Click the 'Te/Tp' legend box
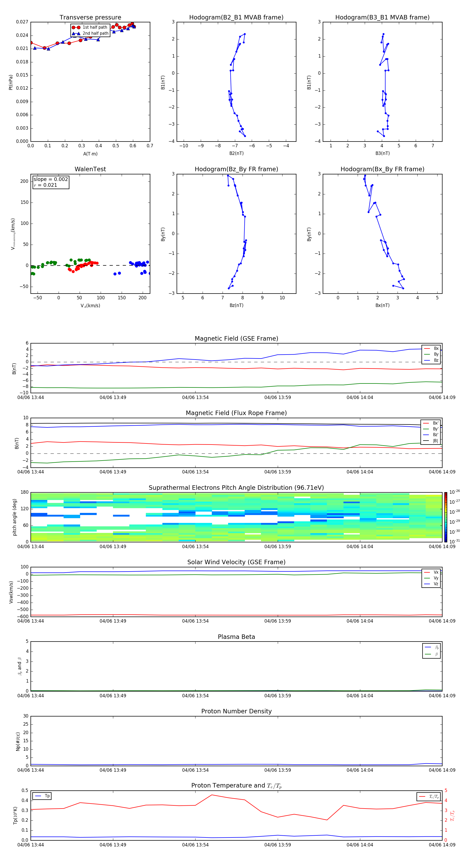 click(x=429, y=796)
